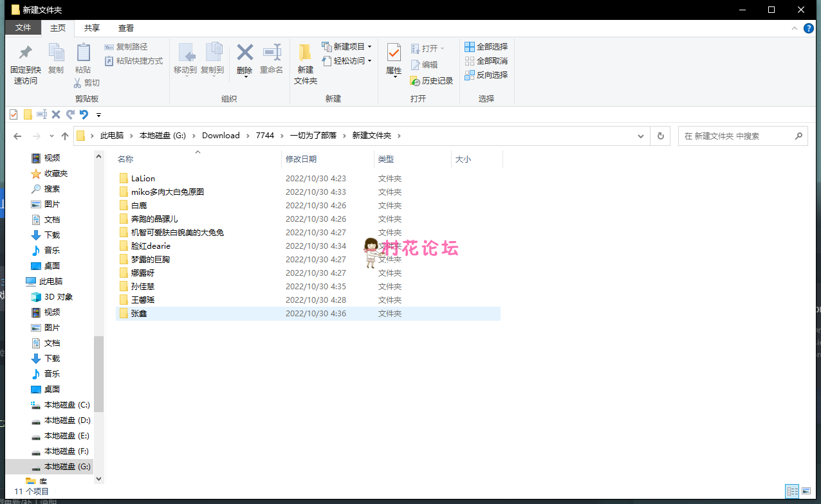
Task: Click the red Delete X icon
Action: pyautogui.click(x=244, y=53)
